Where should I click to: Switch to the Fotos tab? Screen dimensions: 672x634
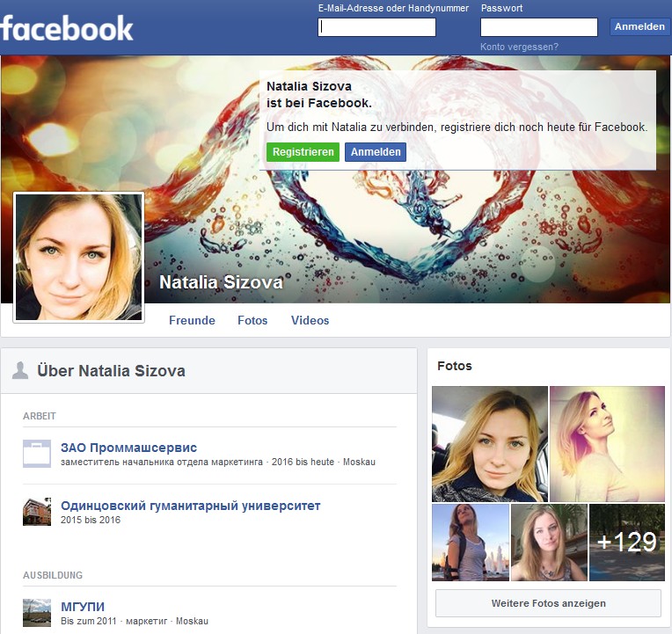click(x=252, y=321)
